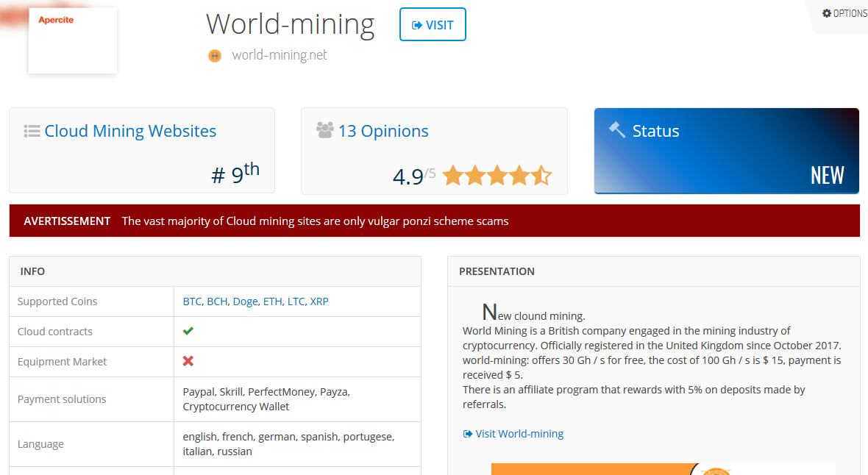Viewport: 868px width, 475px height.
Task: Click the INFO panel header
Action: 216,271
